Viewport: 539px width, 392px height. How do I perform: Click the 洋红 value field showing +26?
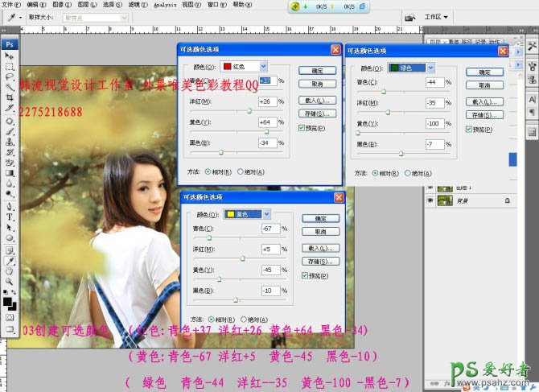[268, 101]
